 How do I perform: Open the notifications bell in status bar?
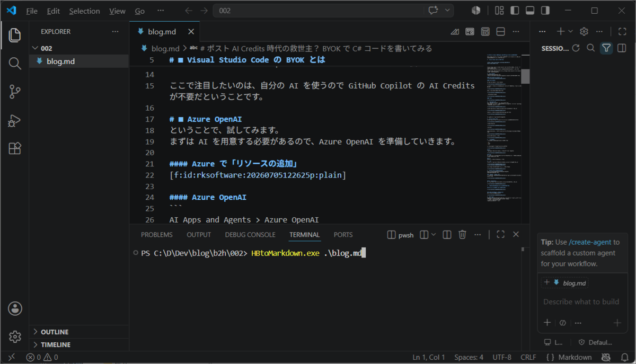click(624, 357)
